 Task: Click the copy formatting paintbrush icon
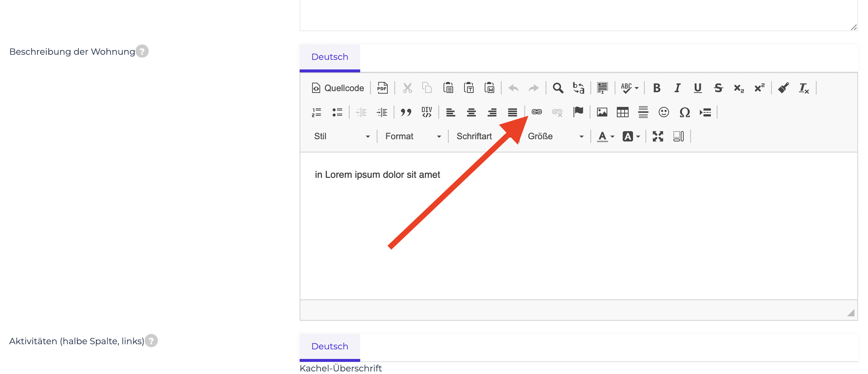click(784, 88)
